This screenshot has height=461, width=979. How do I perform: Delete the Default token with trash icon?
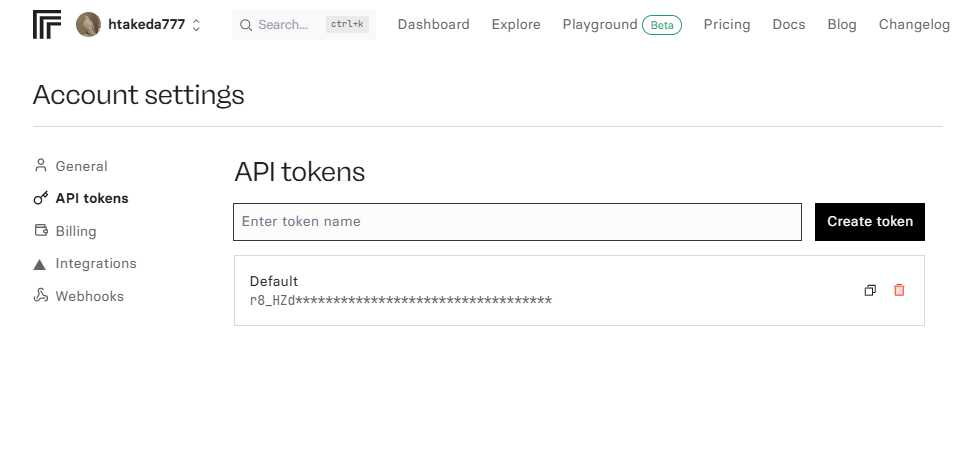(899, 290)
